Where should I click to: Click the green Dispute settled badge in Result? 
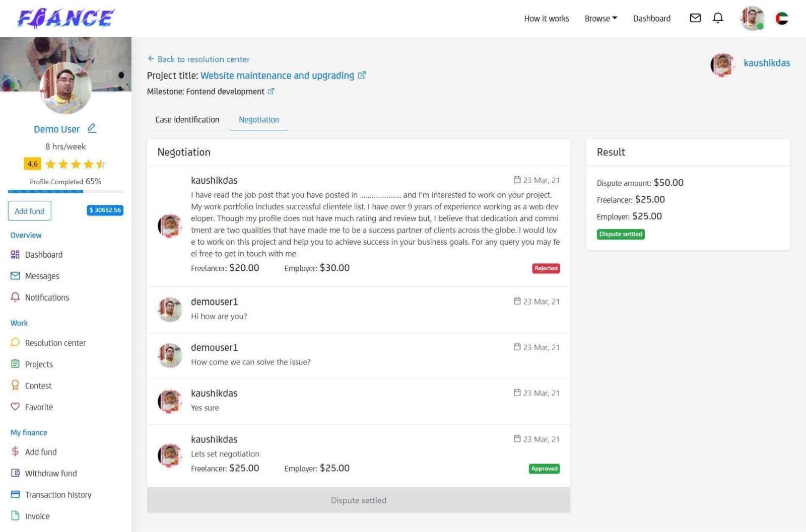coord(621,234)
